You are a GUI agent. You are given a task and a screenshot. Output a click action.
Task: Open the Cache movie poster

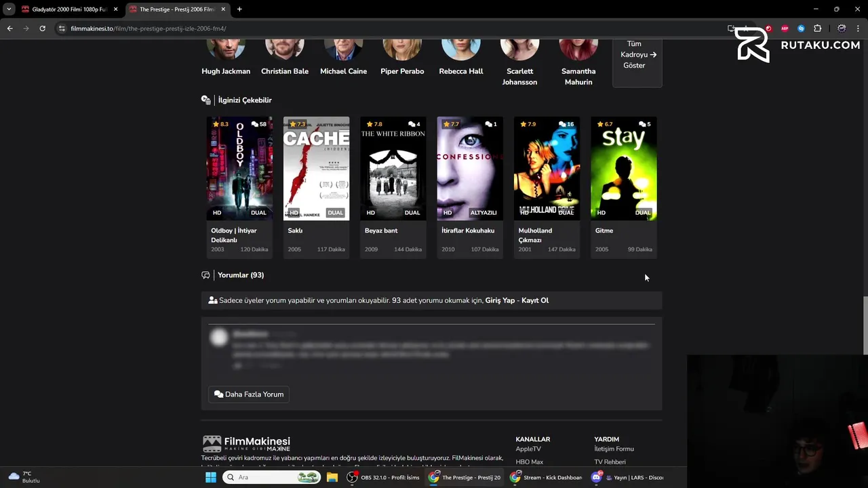tap(316, 168)
